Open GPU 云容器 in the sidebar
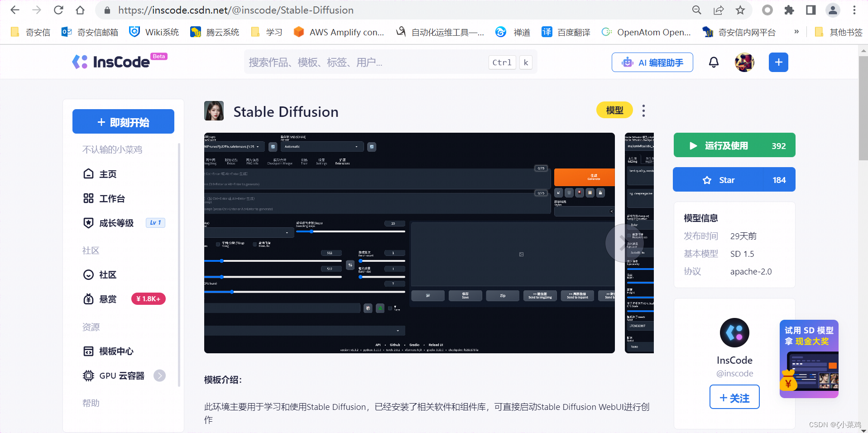The width and height of the screenshot is (868, 433). tap(113, 375)
